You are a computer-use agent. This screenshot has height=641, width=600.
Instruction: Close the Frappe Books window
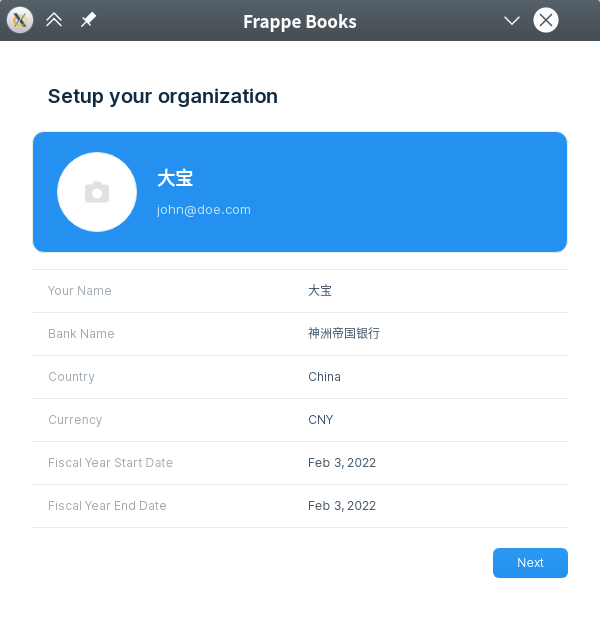pyautogui.click(x=546, y=20)
